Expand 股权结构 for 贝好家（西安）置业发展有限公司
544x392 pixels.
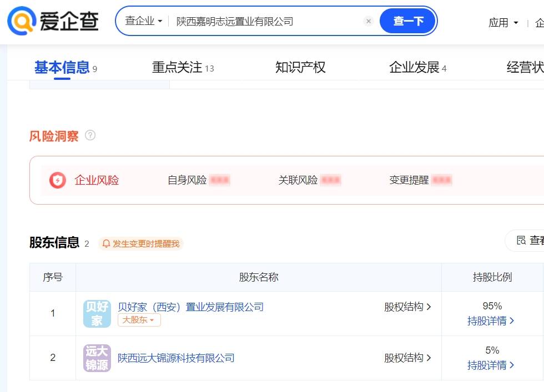click(x=407, y=307)
